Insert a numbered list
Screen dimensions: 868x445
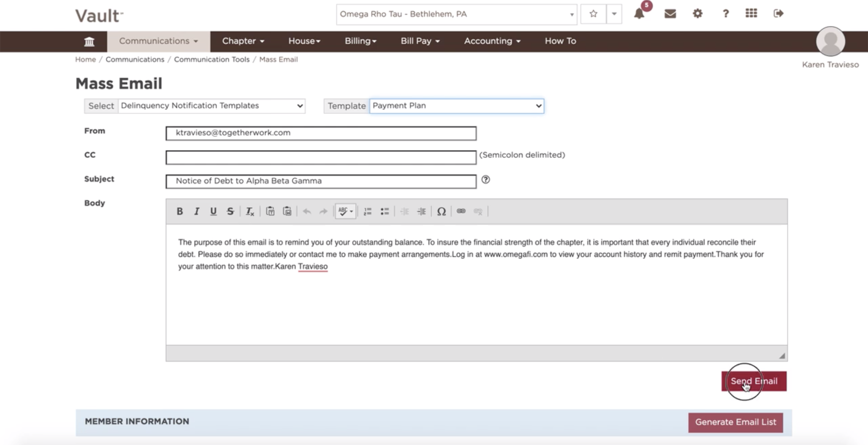click(x=368, y=211)
